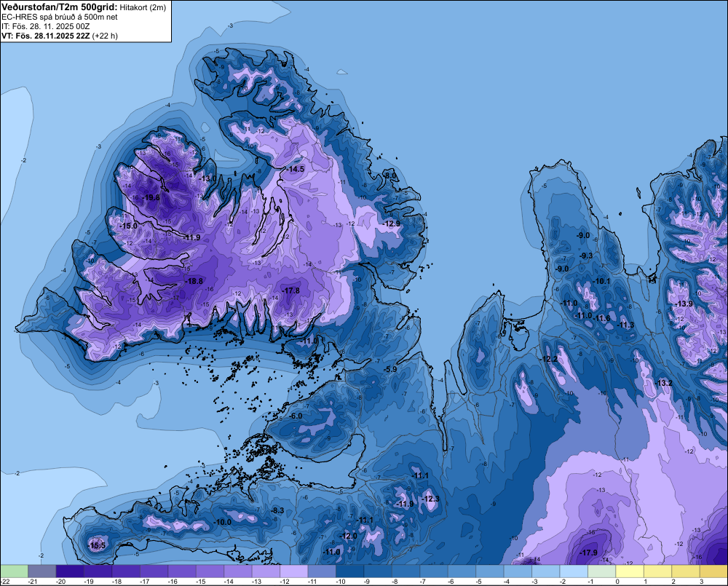Click the -11.6 temperature label
The image size is (728, 586).
pyautogui.click(x=602, y=318)
